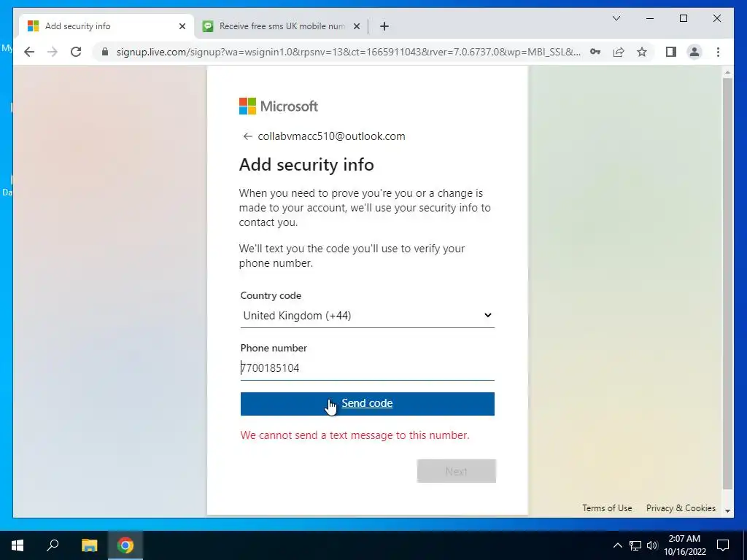This screenshot has height=560, width=747.
Task: Open the side panel icon
Action: [x=671, y=52]
